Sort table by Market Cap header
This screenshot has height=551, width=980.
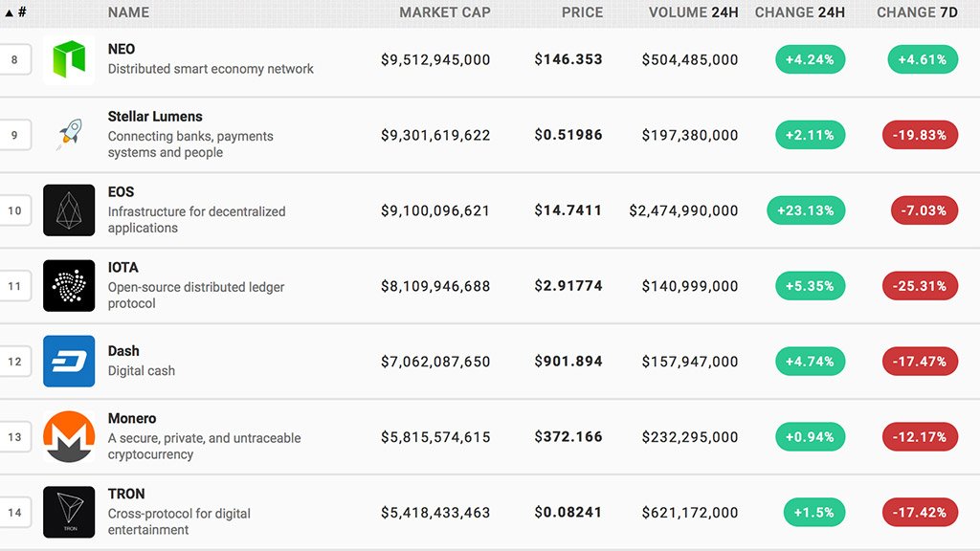click(444, 12)
